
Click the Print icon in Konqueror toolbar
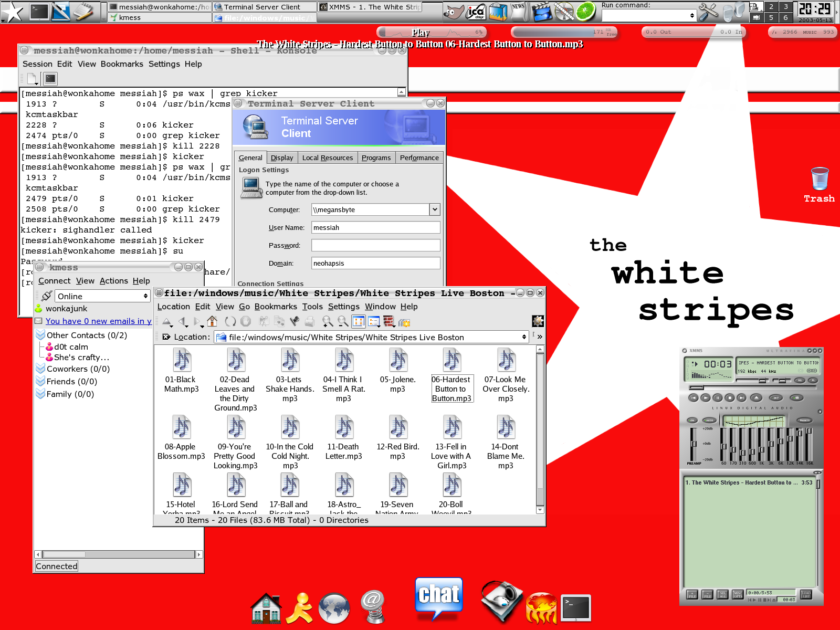(310, 321)
